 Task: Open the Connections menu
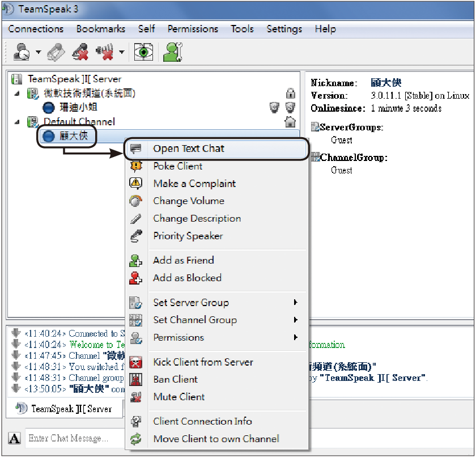click(x=36, y=29)
